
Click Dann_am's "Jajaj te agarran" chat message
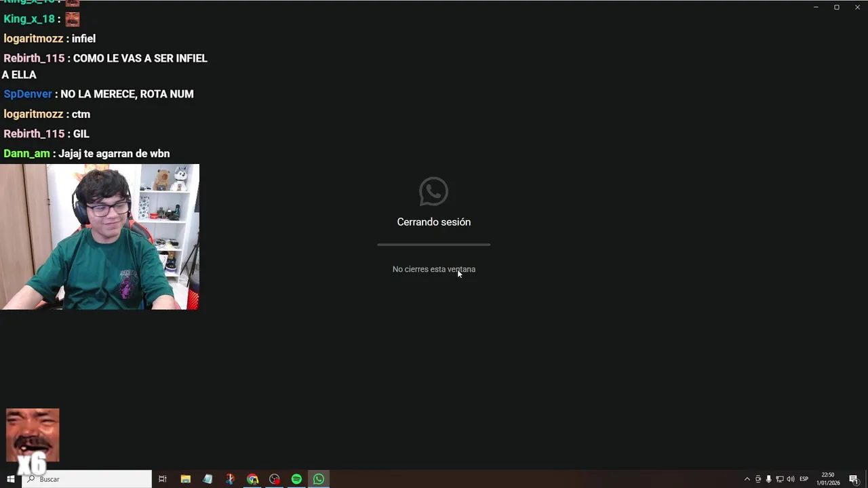tap(86, 153)
